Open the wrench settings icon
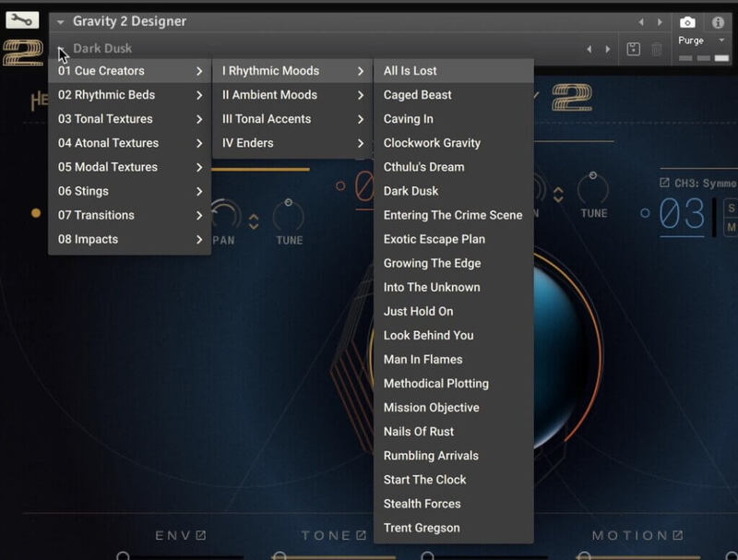 22,19
